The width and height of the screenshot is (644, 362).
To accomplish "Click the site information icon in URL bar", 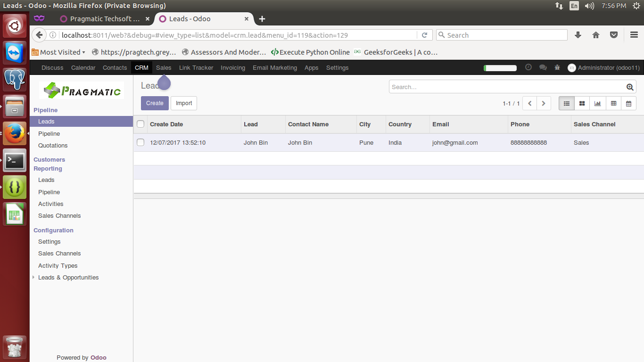I will 53,35.
